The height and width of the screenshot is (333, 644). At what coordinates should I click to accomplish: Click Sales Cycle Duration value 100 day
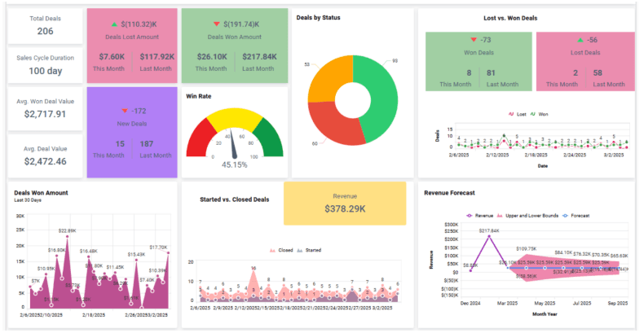(45, 71)
